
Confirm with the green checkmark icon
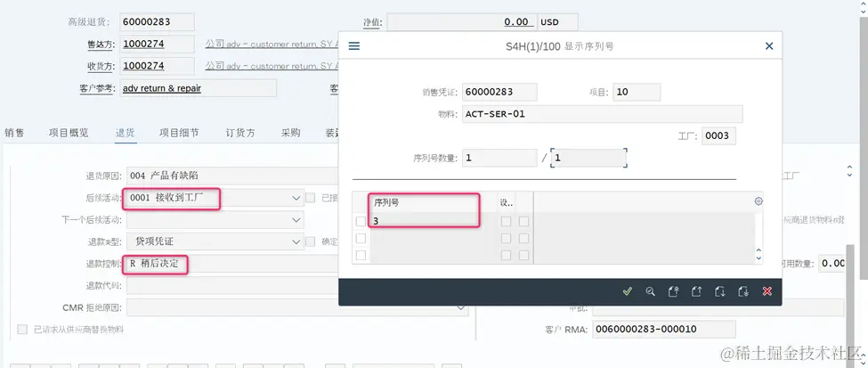628,291
